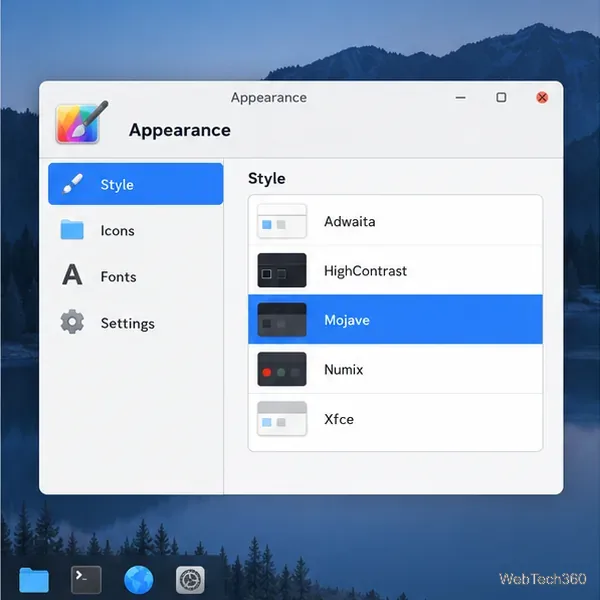Select the Numix theme name

[343, 370]
